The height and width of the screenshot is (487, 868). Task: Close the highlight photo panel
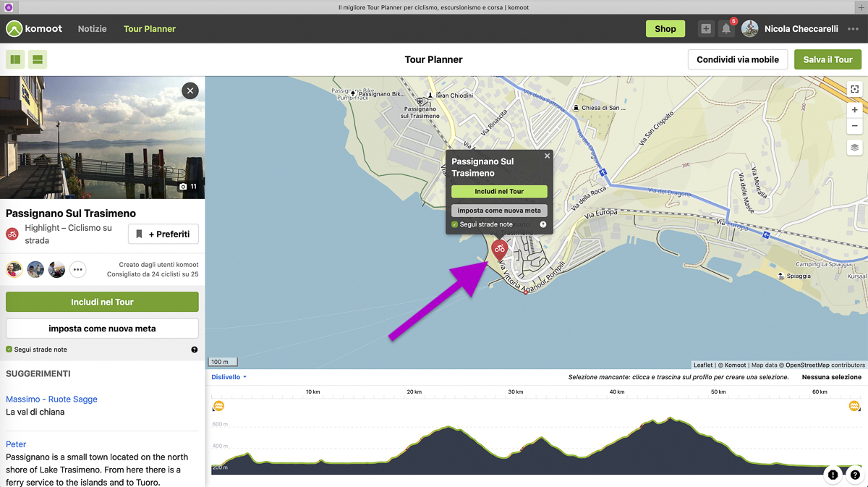click(x=190, y=90)
